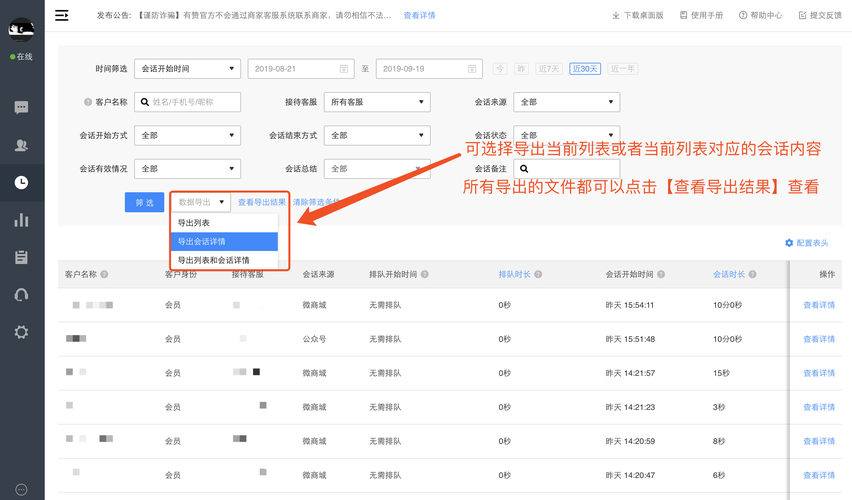
Task: Open the headset support sidebar icon
Action: [x=21, y=295]
